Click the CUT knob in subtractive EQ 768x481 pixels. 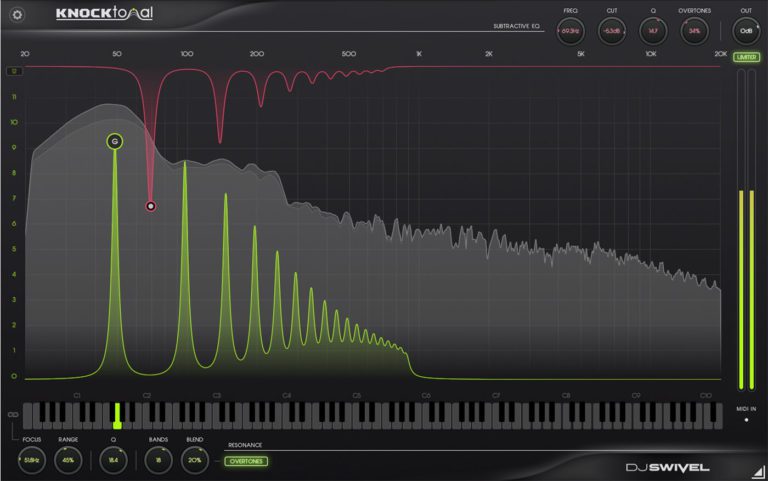[611, 31]
